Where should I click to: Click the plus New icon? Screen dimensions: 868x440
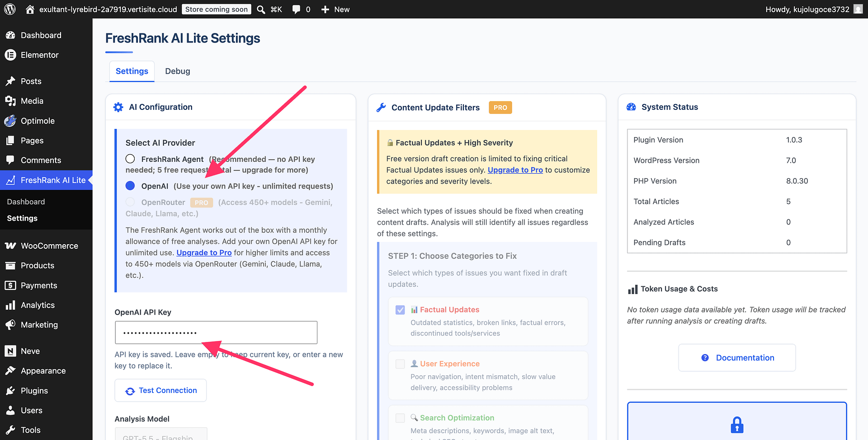coord(325,9)
